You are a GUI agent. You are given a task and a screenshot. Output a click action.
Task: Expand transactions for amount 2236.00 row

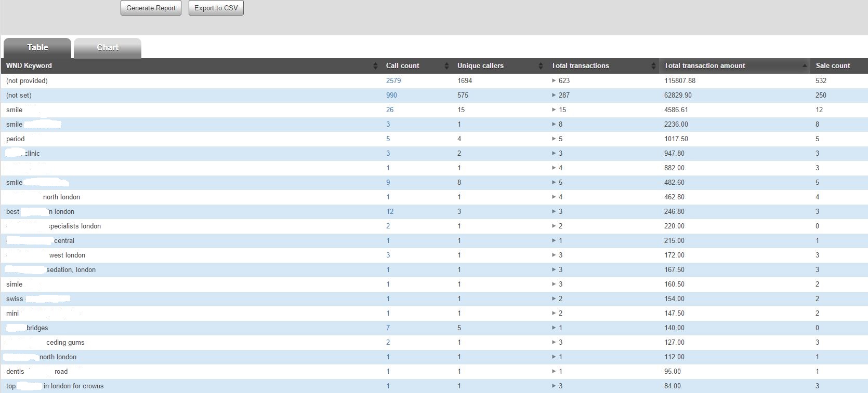pyautogui.click(x=554, y=124)
